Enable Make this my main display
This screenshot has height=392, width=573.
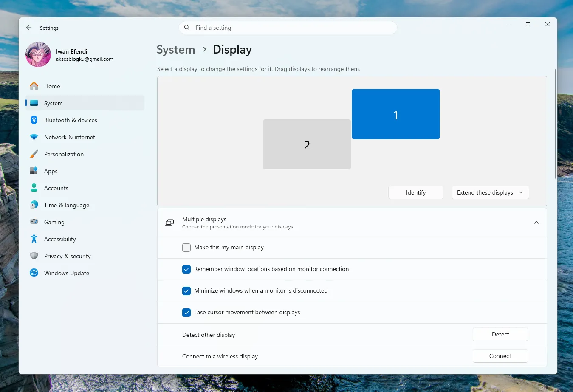tap(186, 247)
